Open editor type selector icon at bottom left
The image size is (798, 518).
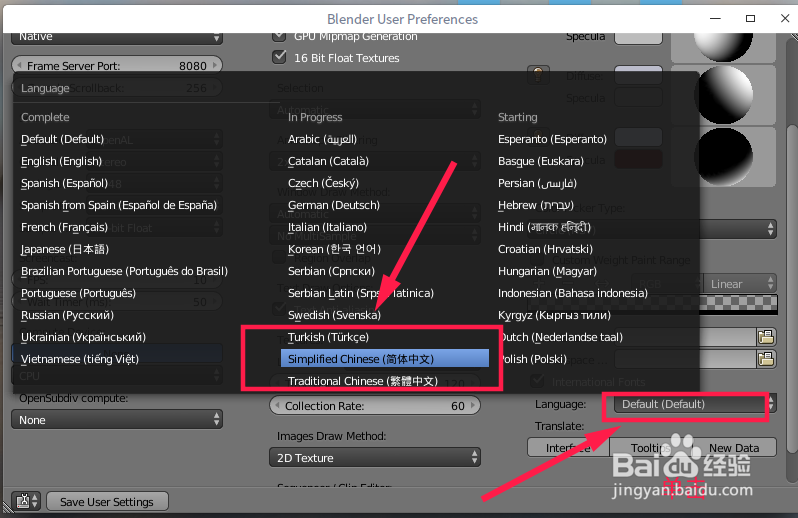click(25, 501)
